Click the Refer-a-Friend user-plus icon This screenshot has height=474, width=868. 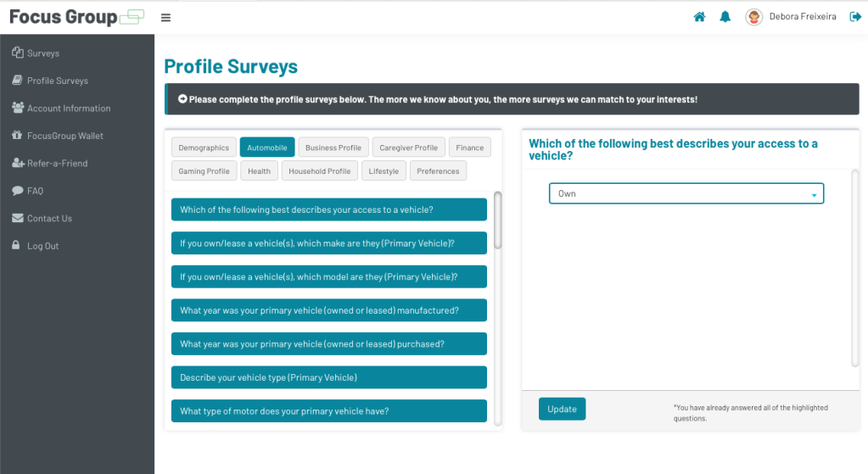[18, 164]
